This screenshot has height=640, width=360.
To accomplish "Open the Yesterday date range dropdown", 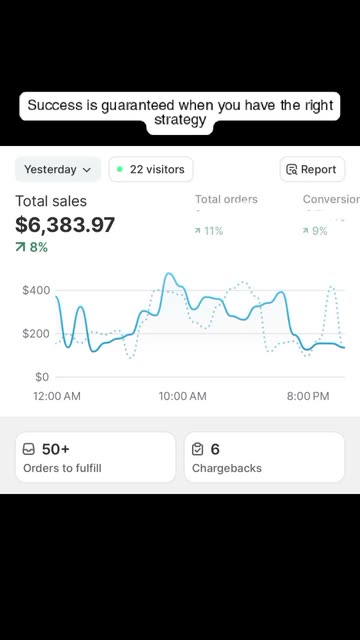I will tap(58, 169).
